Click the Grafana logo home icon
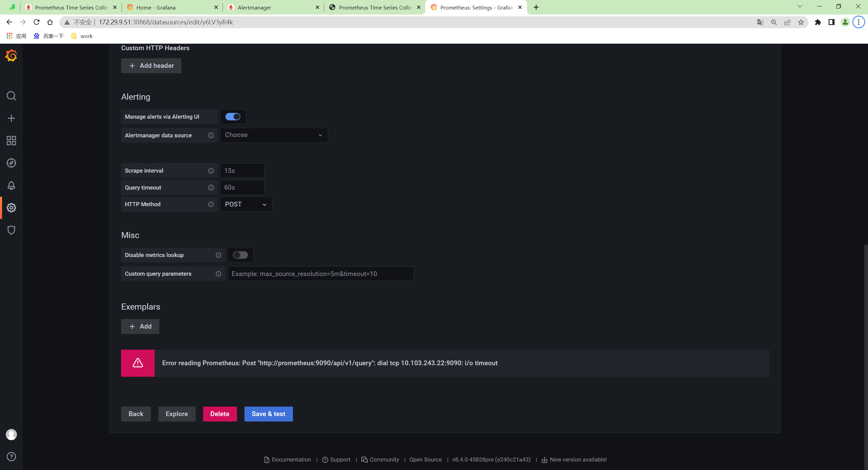 point(11,55)
